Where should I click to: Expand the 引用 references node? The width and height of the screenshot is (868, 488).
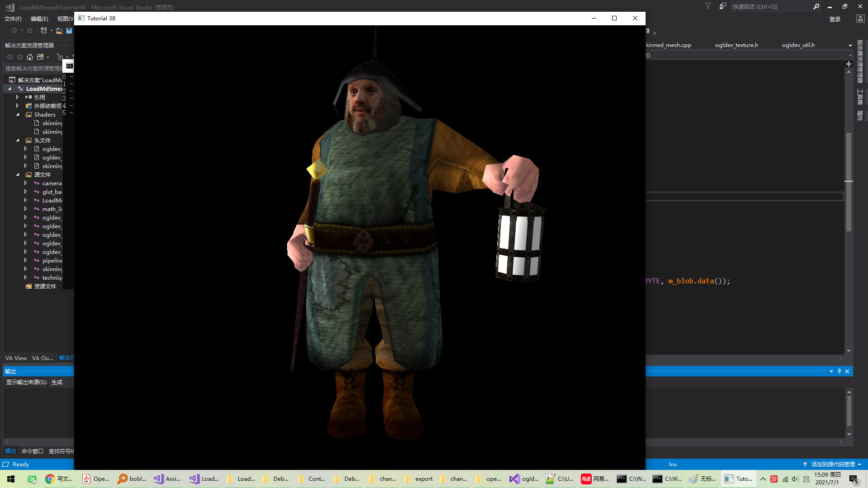click(18, 97)
